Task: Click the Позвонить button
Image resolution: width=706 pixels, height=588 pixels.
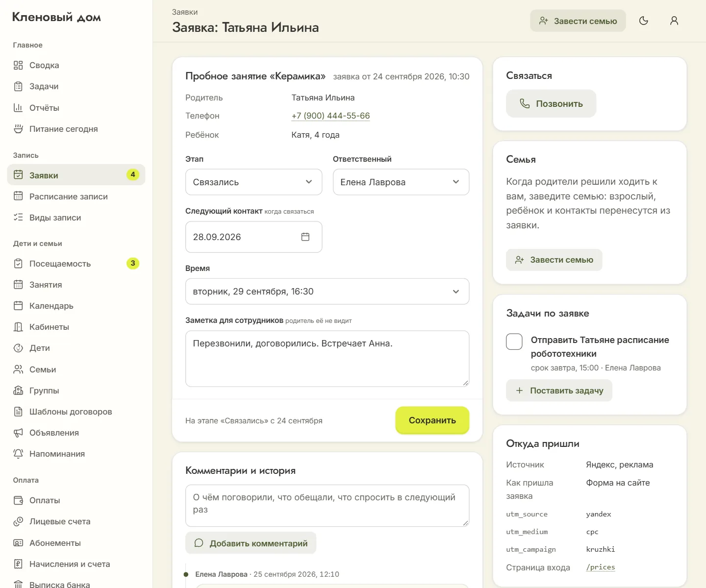Action: [551, 103]
